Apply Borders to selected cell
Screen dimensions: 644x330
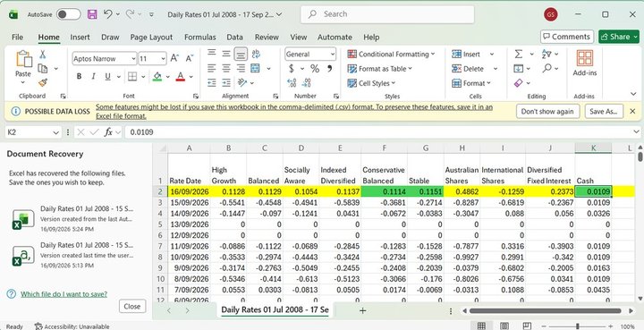point(132,76)
